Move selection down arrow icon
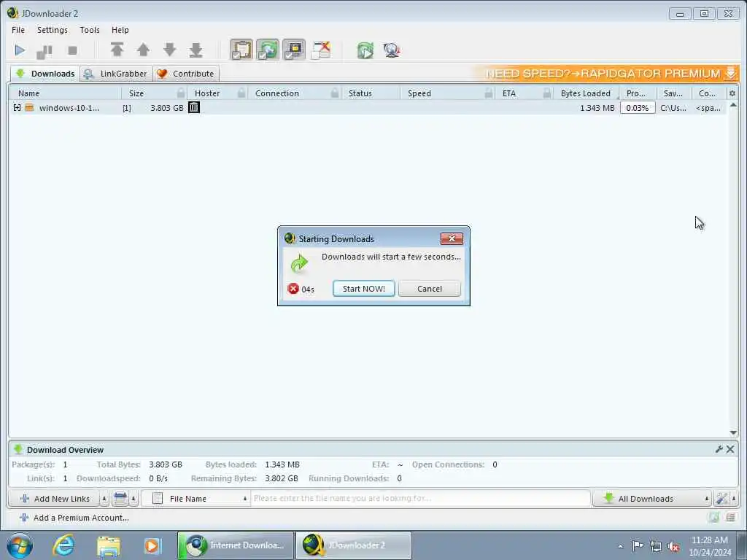 169,50
